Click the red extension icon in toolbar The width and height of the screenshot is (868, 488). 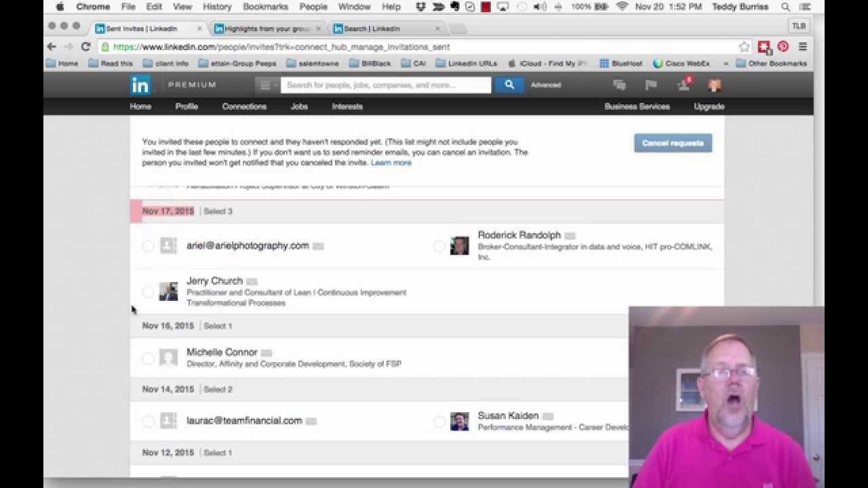pos(764,47)
